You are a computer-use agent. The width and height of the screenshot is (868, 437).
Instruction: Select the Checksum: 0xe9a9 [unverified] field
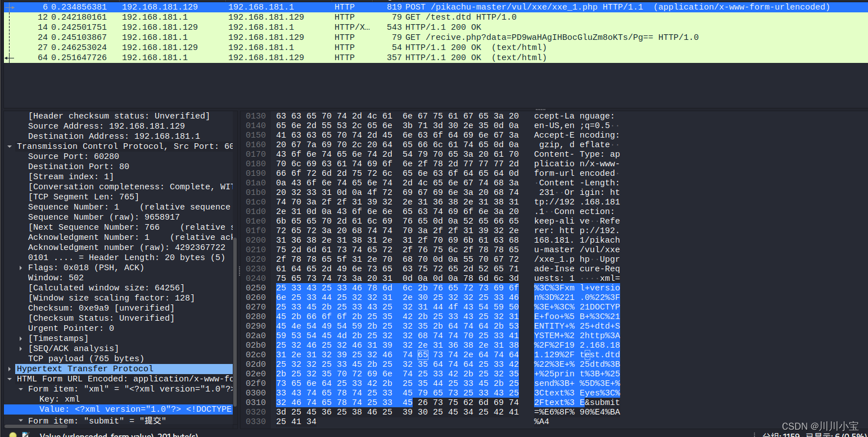click(x=101, y=308)
